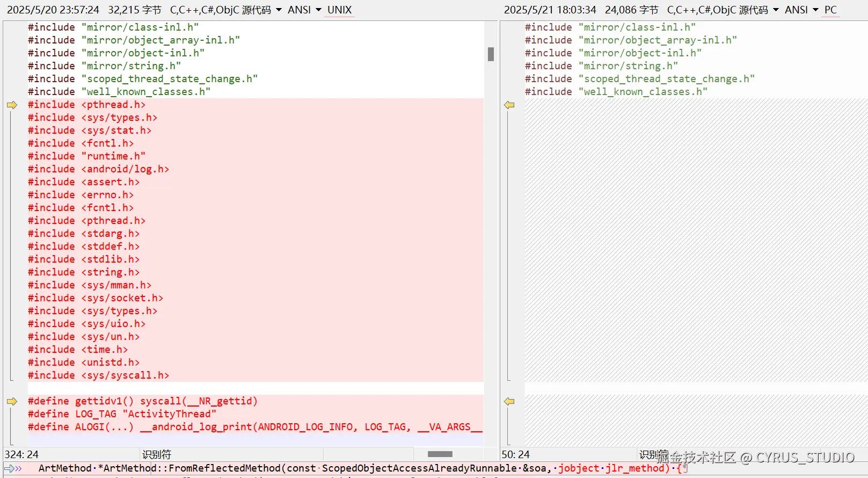
Task: Click the left file size 32,215 字节
Action: [135, 10]
